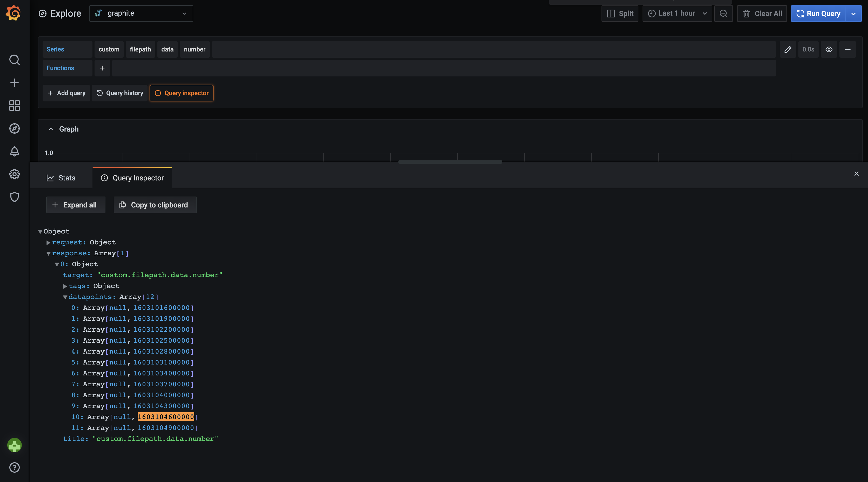This screenshot has height=482, width=868.
Task: Open the Last 1 hour time range dropdown
Action: click(x=677, y=14)
